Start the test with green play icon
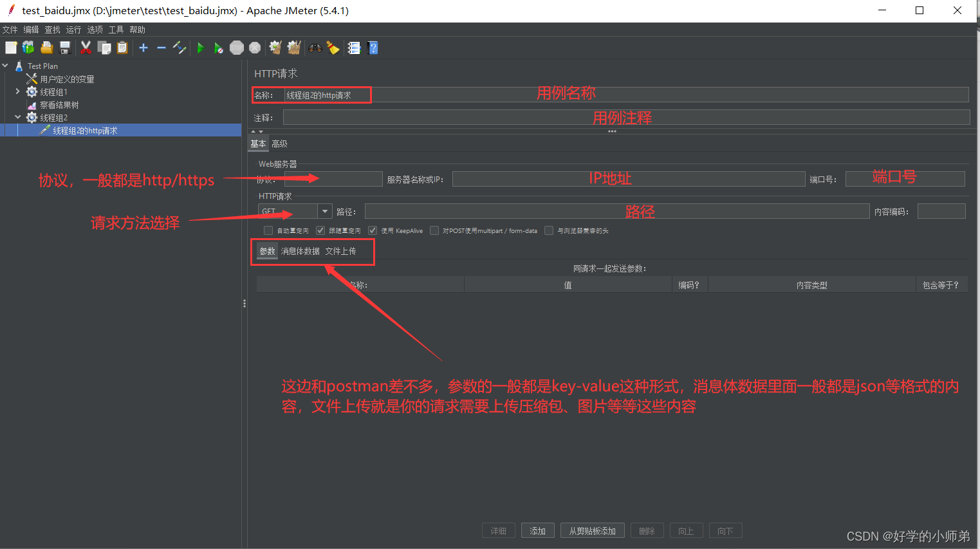The width and height of the screenshot is (980, 549). [x=201, y=48]
